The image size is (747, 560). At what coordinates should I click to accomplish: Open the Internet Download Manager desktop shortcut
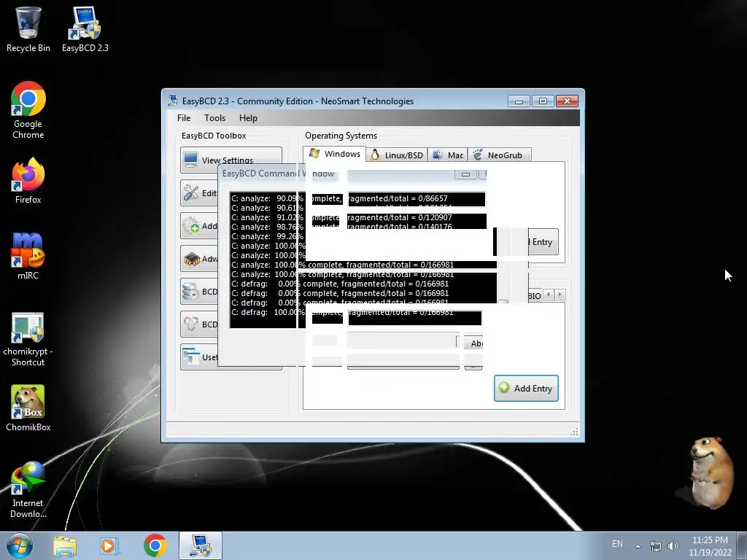point(28,489)
